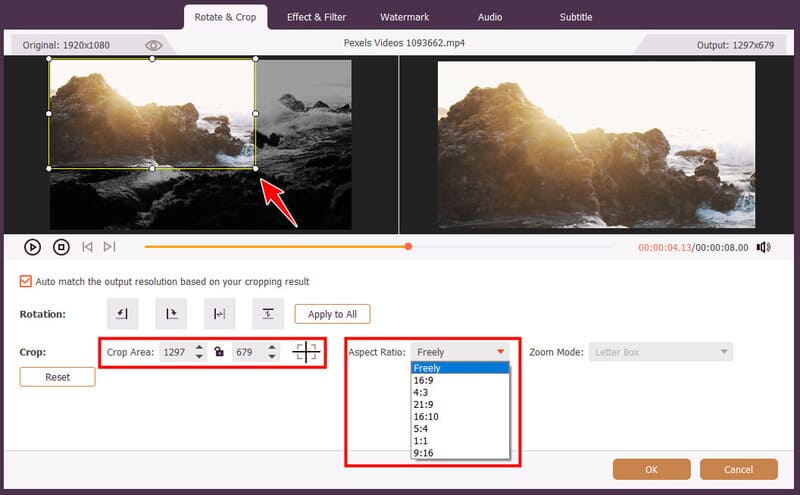Click top-left crop corner handle
Viewport: 800px width, 495px height.
[49, 59]
